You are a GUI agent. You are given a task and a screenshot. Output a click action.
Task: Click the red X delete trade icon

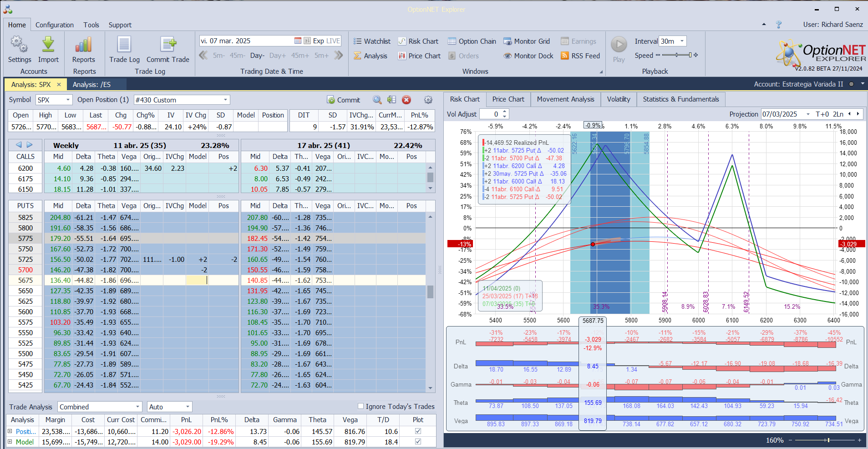pos(406,100)
